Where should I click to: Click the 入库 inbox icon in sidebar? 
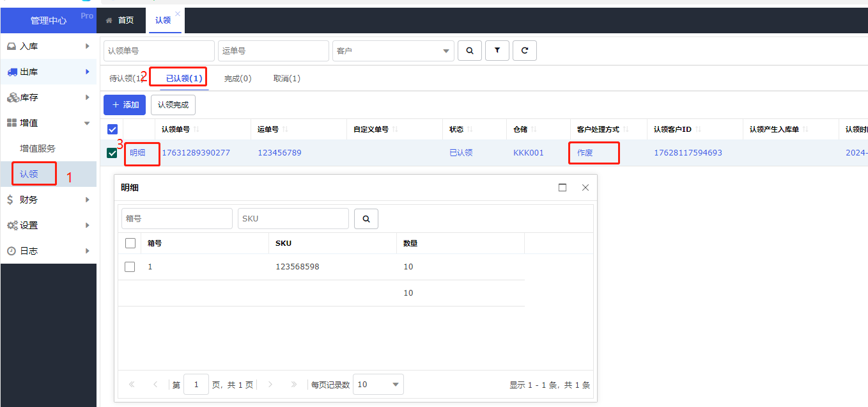tap(12, 46)
